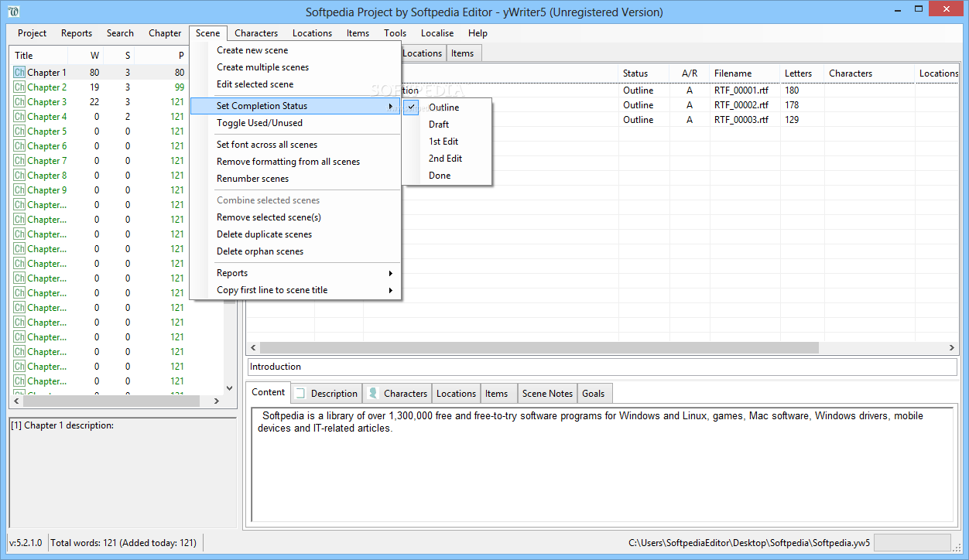This screenshot has height=560, width=969.
Task: Switch to the Content tab
Action: [x=269, y=392]
